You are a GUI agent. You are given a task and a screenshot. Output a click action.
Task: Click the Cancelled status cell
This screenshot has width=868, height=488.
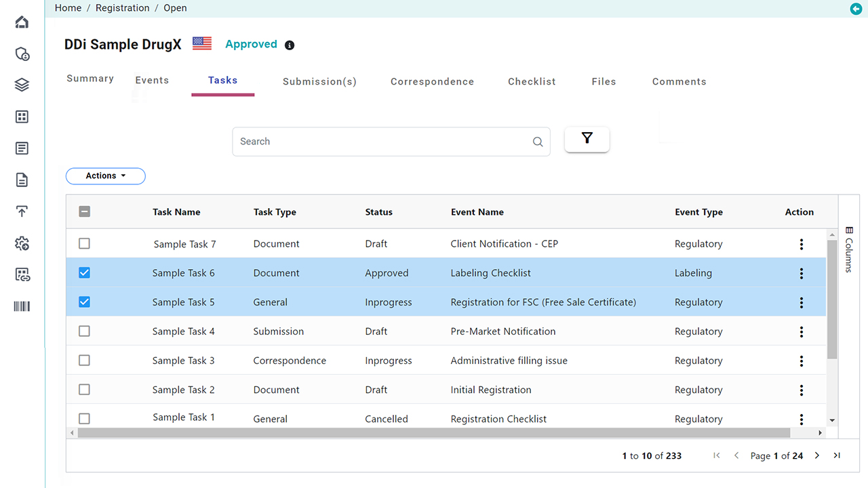(x=387, y=419)
